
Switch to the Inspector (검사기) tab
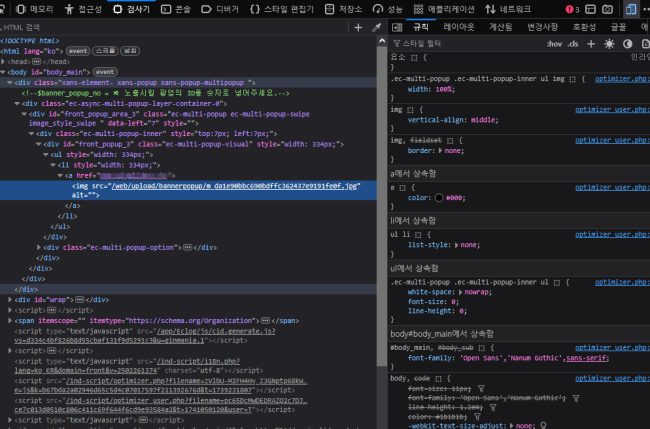[131, 9]
